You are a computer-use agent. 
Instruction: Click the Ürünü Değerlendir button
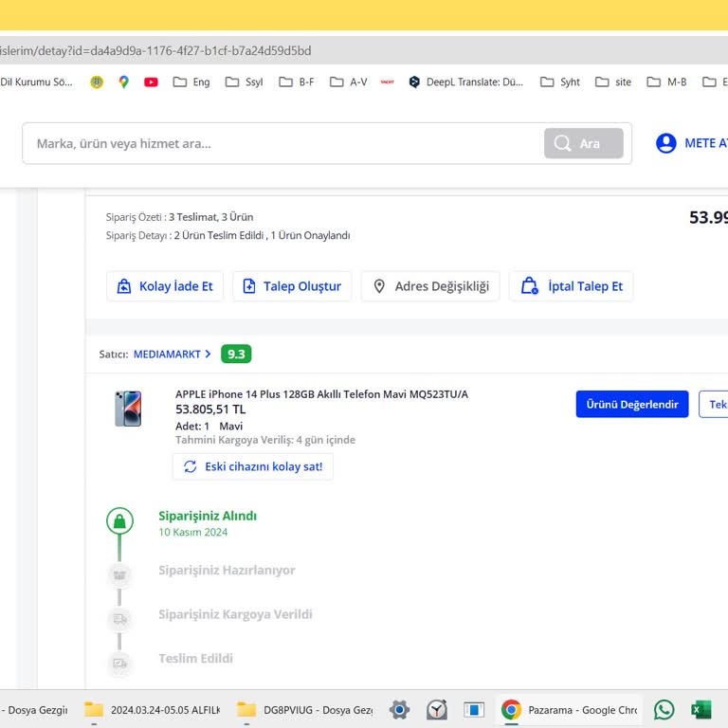[x=632, y=404]
